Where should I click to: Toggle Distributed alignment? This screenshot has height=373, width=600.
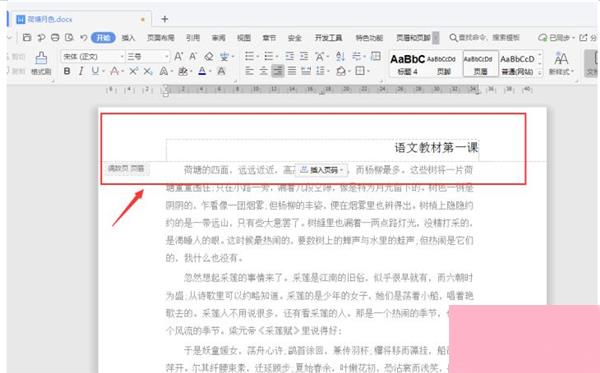(306, 71)
